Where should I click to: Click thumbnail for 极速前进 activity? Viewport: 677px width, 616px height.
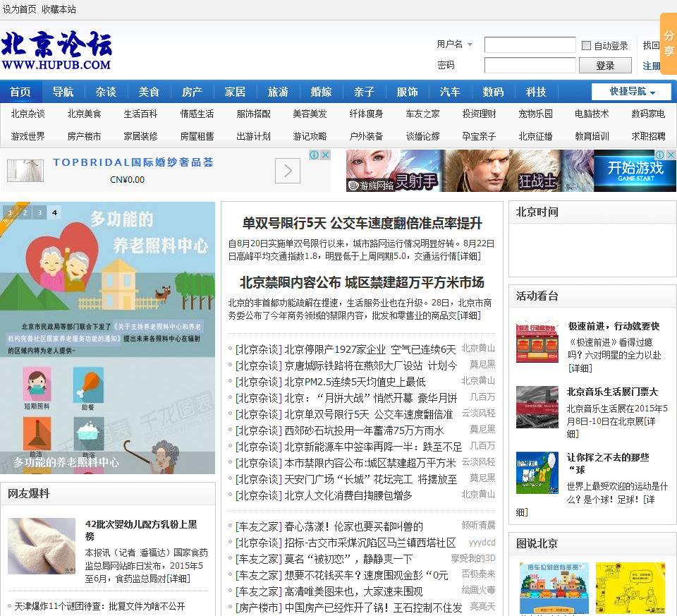537,342
